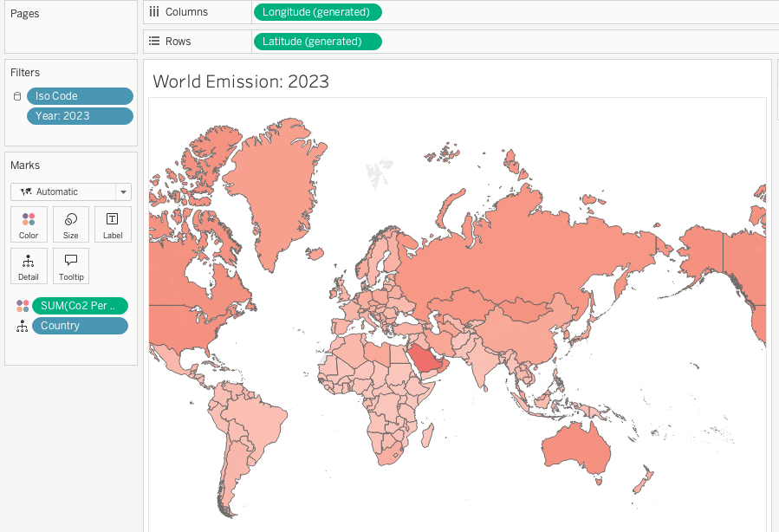The height and width of the screenshot is (532, 779).
Task: Click data source icon beside Iso Code
Action: [x=17, y=96]
